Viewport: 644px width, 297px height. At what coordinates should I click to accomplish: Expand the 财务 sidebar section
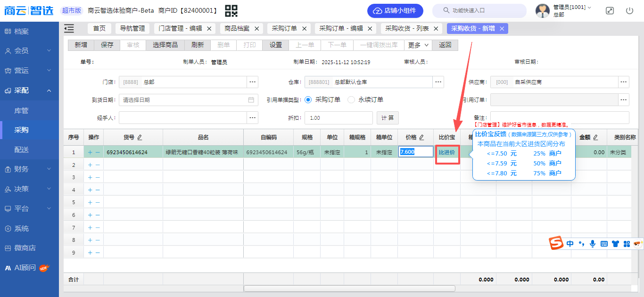pos(29,169)
